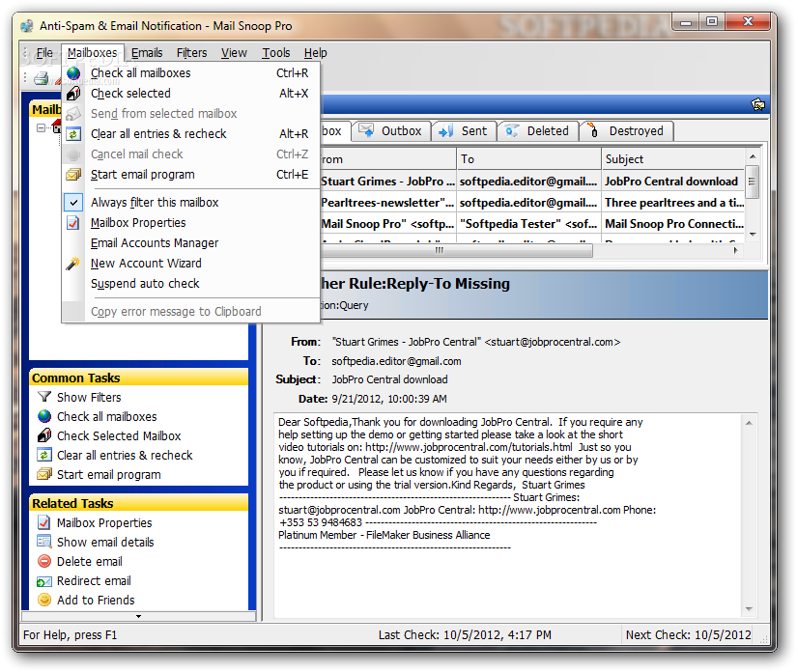This screenshot has height=672, width=797.
Task: Click the mailbox icon next to Check selected menu entry
Action: [x=73, y=94]
